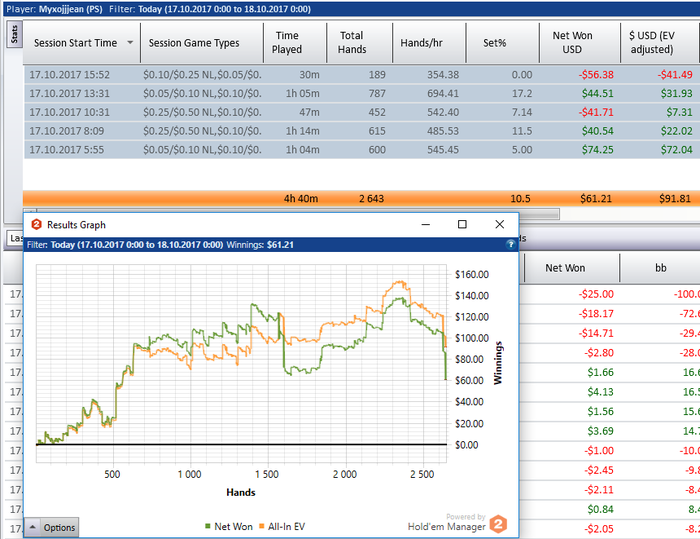Select session row 17.10.2017 8:09

pos(362,131)
